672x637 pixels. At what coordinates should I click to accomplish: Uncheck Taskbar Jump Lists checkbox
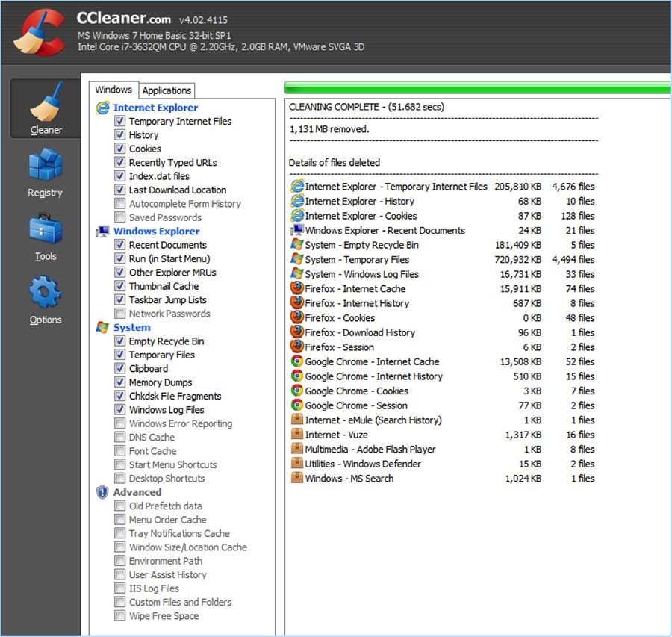click(x=120, y=299)
